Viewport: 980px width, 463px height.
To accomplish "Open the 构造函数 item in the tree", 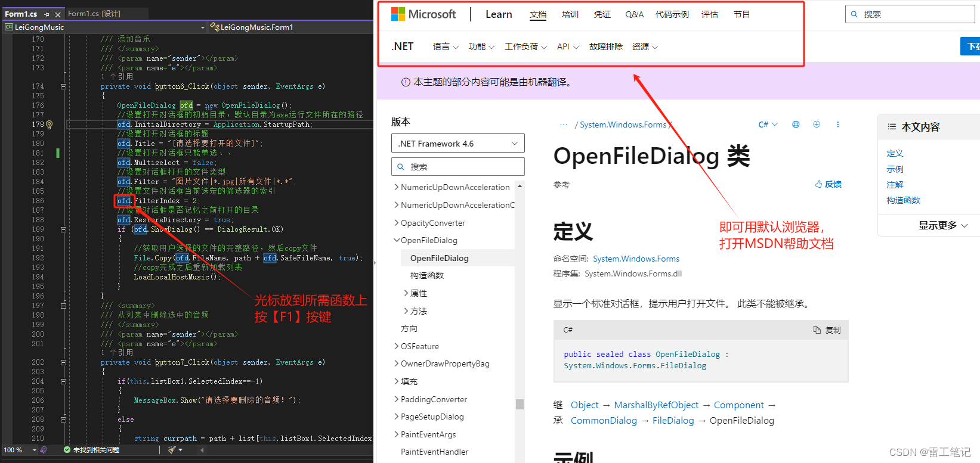I will tap(427, 275).
